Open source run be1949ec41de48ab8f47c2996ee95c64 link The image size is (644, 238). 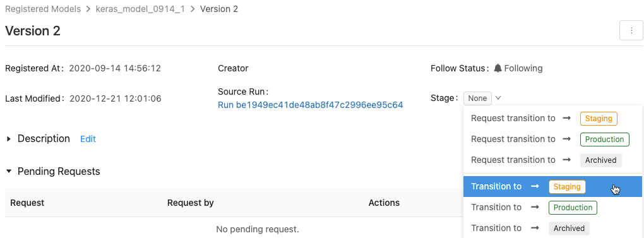pyautogui.click(x=311, y=105)
